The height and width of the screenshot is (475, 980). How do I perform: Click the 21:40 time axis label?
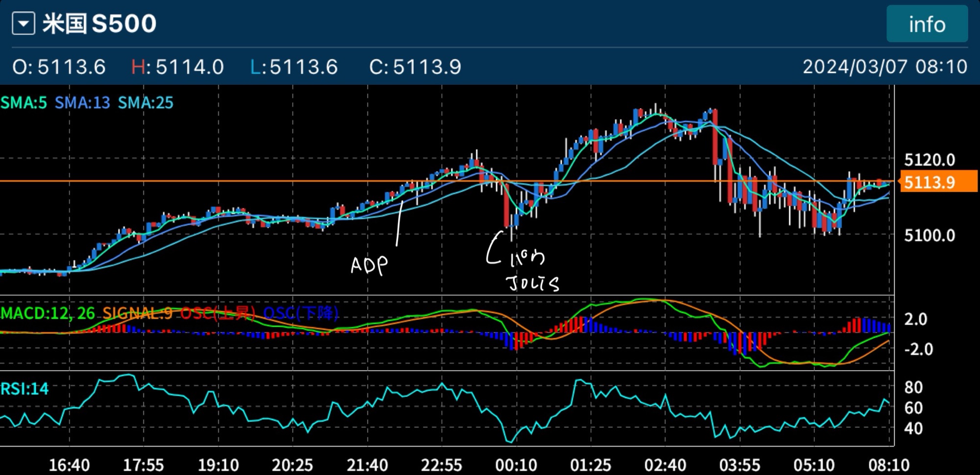pos(367,464)
